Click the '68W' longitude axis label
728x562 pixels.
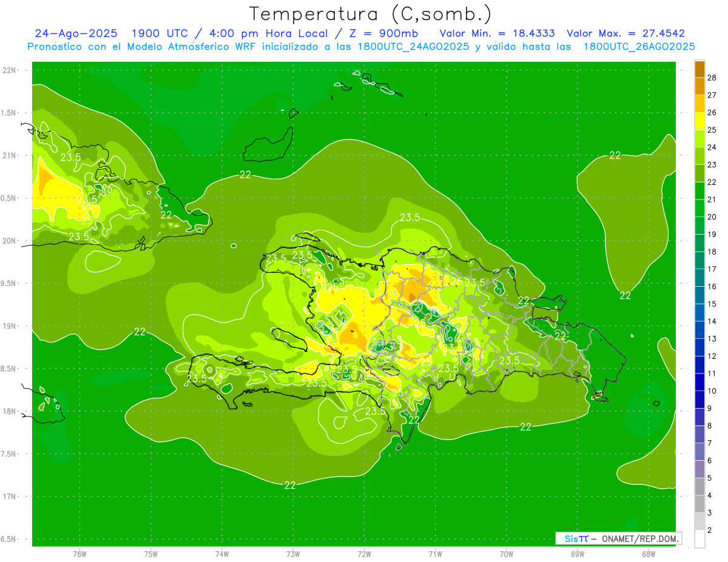coord(649,554)
